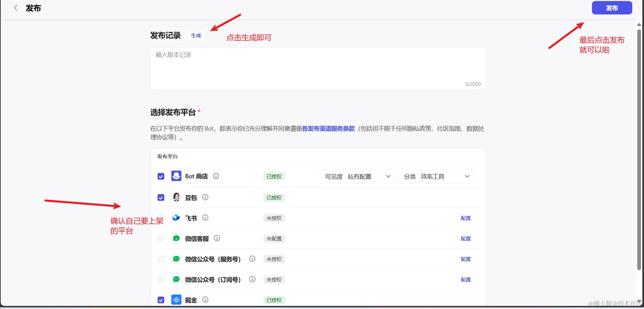644x309 pixels.
Task: Click the 0/2000 character counter
Action: click(x=473, y=84)
